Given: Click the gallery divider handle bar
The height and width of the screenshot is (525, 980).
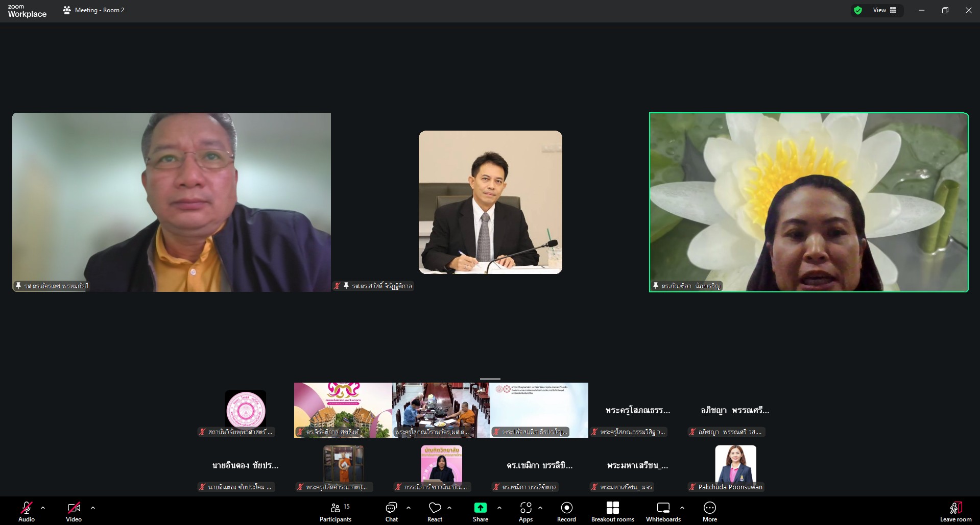Looking at the screenshot, I should point(490,379).
